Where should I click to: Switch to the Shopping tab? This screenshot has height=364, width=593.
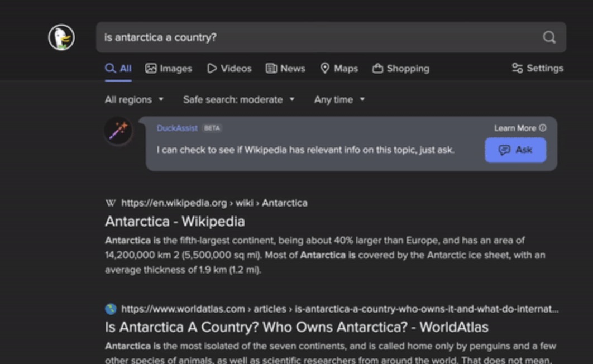tap(401, 69)
